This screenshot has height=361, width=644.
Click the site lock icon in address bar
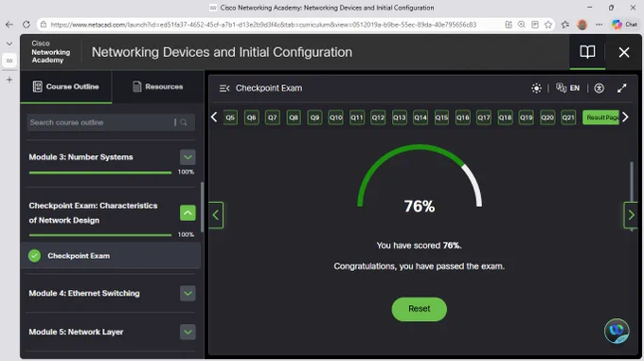pos(44,25)
